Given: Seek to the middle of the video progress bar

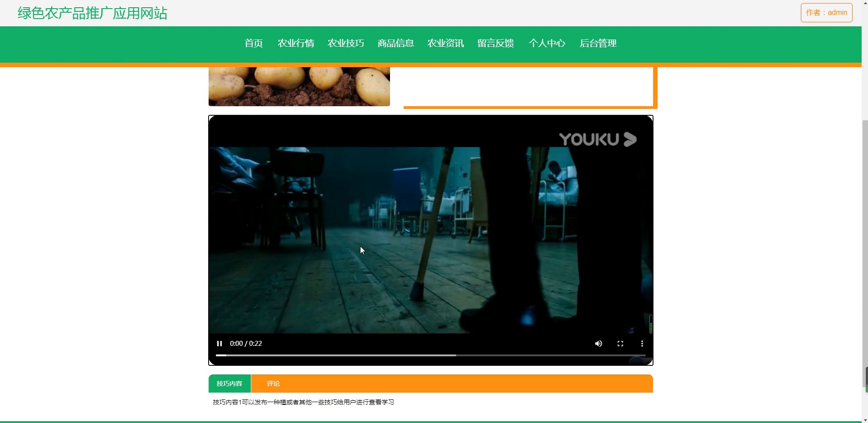Looking at the screenshot, I should point(431,355).
